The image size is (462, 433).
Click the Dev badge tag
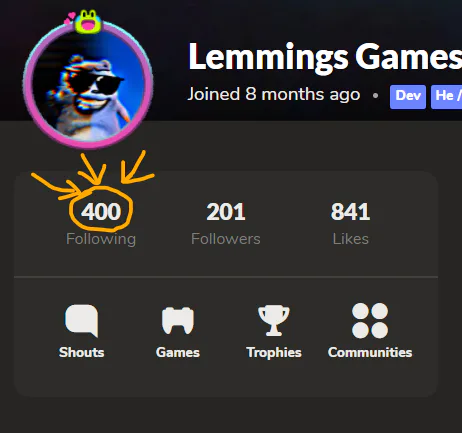click(x=408, y=97)
